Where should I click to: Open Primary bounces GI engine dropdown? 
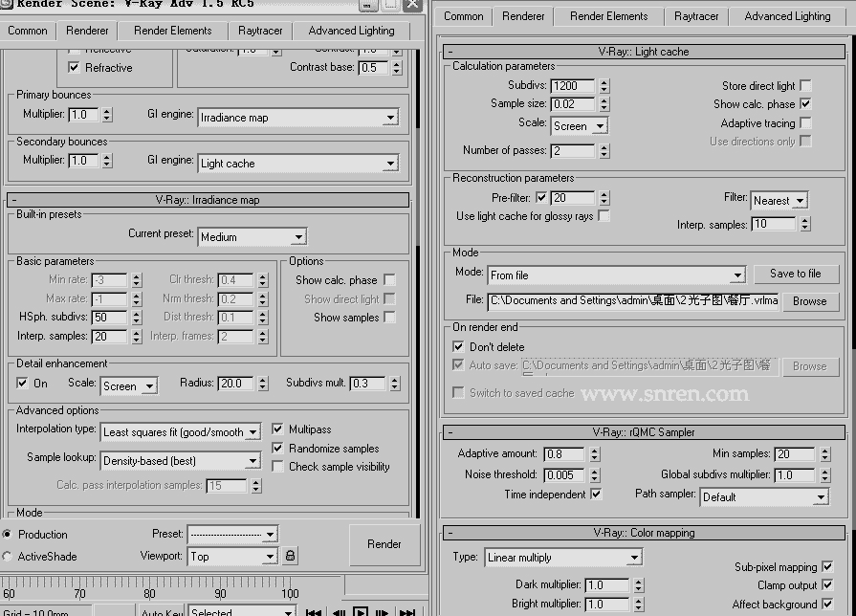pos(298,118)
